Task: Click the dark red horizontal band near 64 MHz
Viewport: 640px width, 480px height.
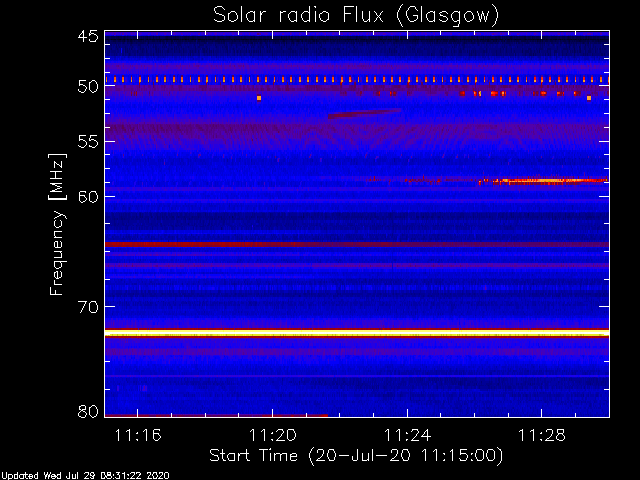Action: click(x=357, y=244)
